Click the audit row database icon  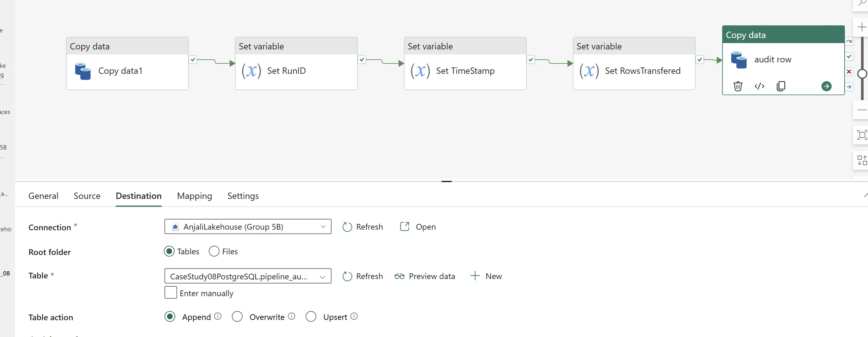[739, 60]
